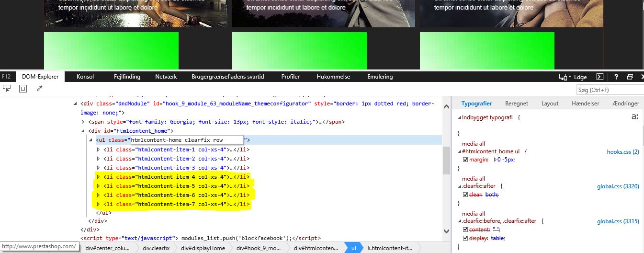Expand the htmlcontent-item-4 li node

pyautogui.click(x=99, y=176)
